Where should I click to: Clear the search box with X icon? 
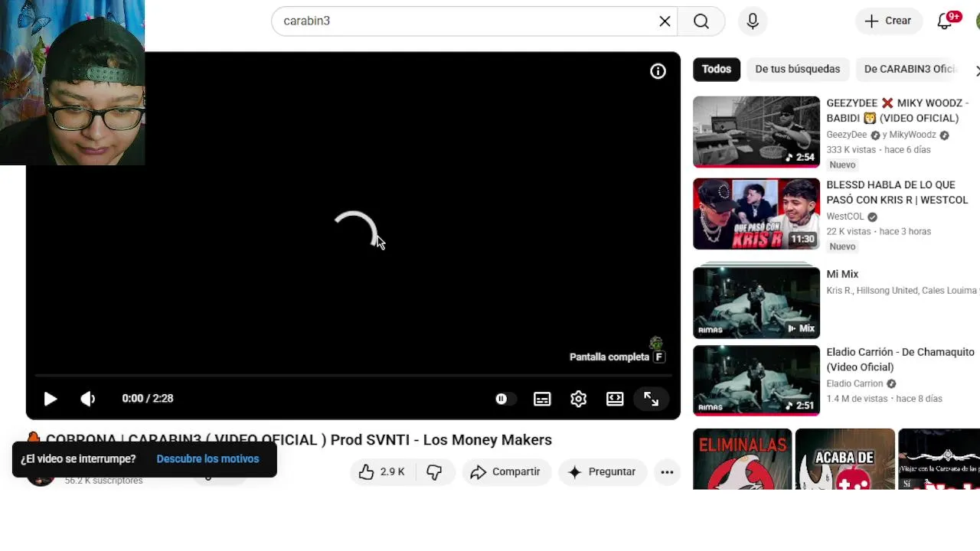(665, 21)
